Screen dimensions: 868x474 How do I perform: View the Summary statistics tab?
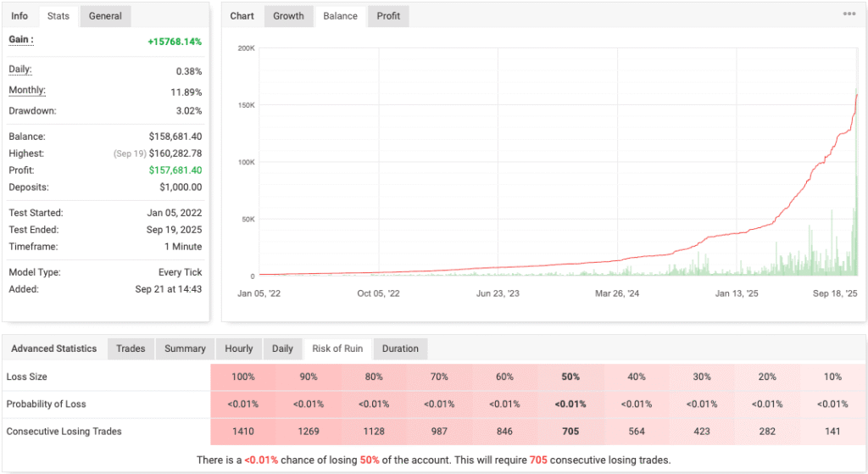[185, 349]
